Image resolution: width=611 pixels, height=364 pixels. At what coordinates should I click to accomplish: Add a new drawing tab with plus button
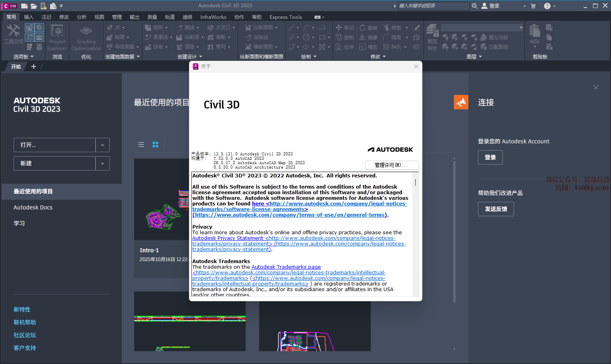[x=34, y=66]
